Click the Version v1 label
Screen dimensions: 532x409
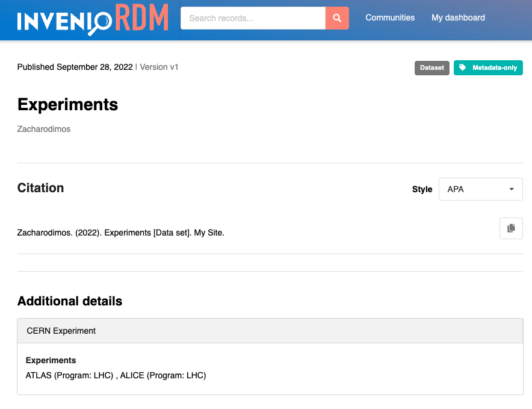click(159, 67)
